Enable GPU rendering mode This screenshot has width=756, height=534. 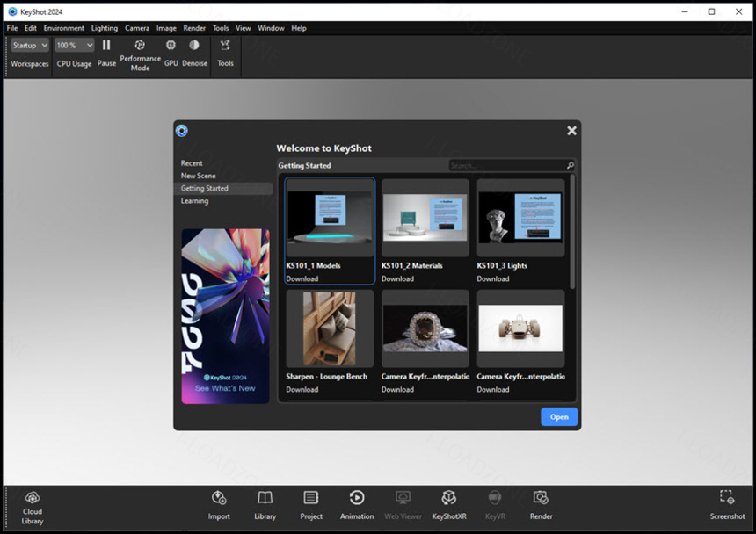[x=171, y=45]
